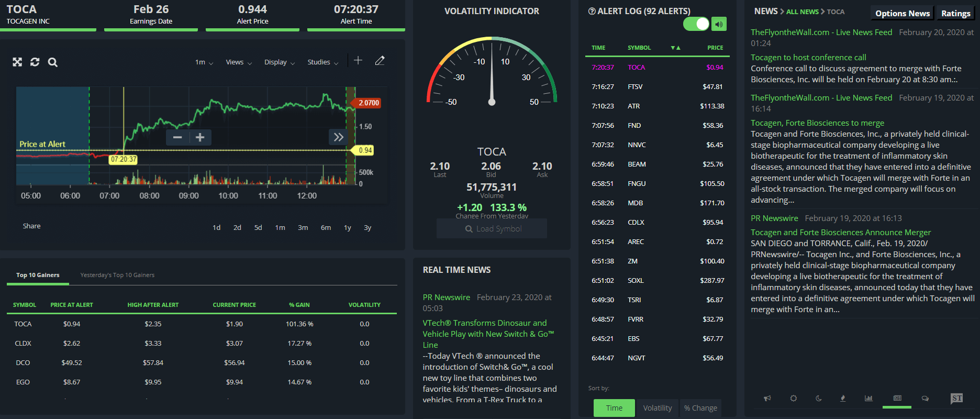The image size is (980, 419).
Task: Zoom out the chart with minus button
Action: pos(177,137)
